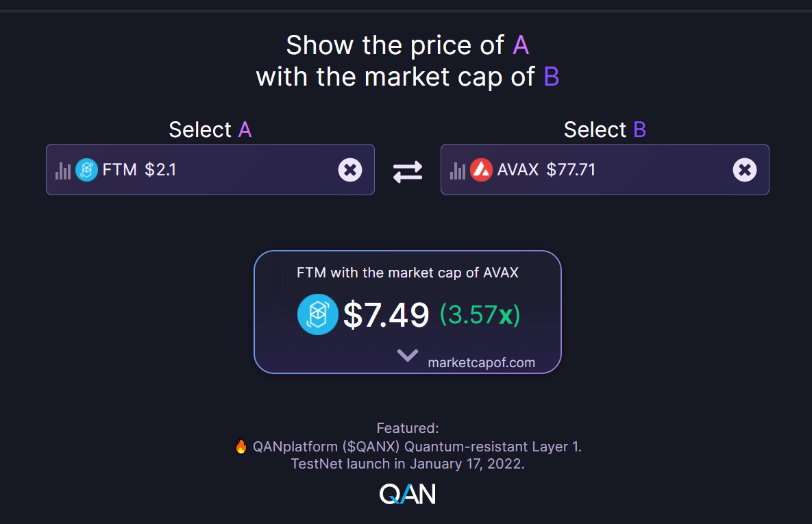Click the green 3.57x multiplier value
Image resolution: width=812 pixels, height=524 pixels.
click(x=479, y=314)
